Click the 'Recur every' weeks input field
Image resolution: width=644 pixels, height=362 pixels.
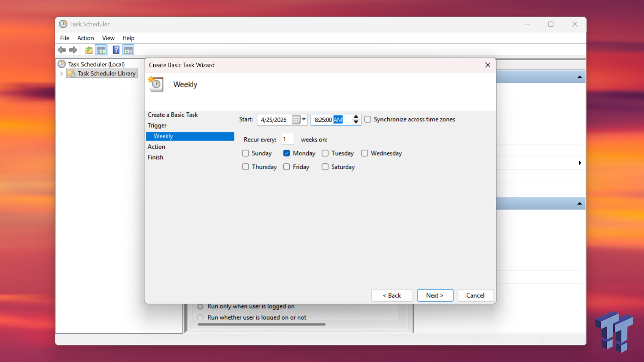tap(288, 139)
